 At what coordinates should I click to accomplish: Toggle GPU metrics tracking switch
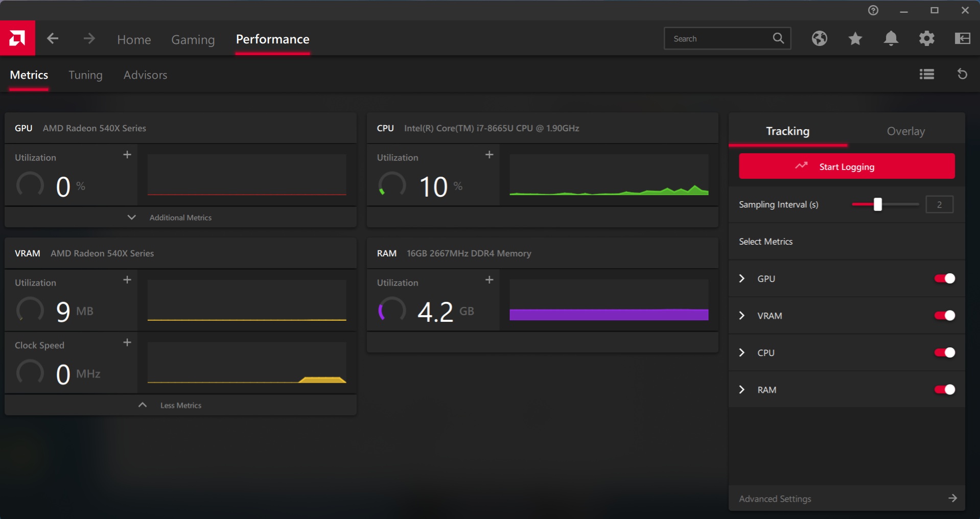pyautogui.click(x=945, y=278)
